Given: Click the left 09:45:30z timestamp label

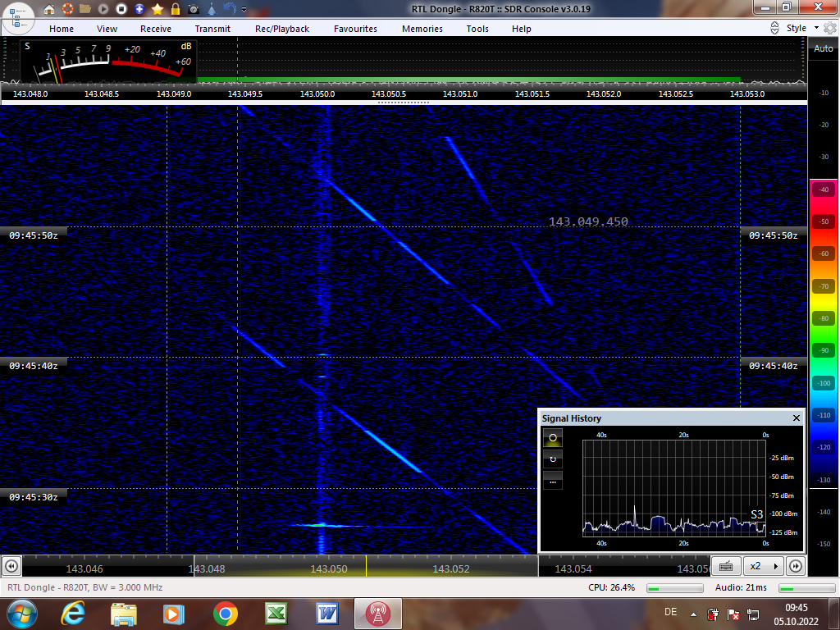Looking at the screenshot, I should tap(33, 497).
